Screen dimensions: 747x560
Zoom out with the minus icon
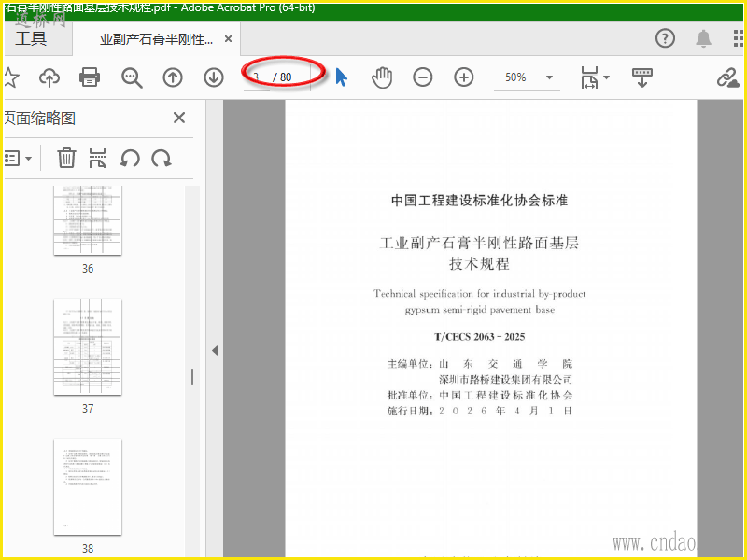(423, 77)
